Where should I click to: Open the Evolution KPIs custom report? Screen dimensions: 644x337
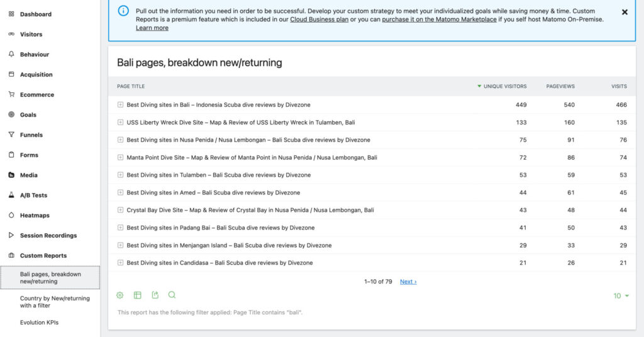point(43,323)
